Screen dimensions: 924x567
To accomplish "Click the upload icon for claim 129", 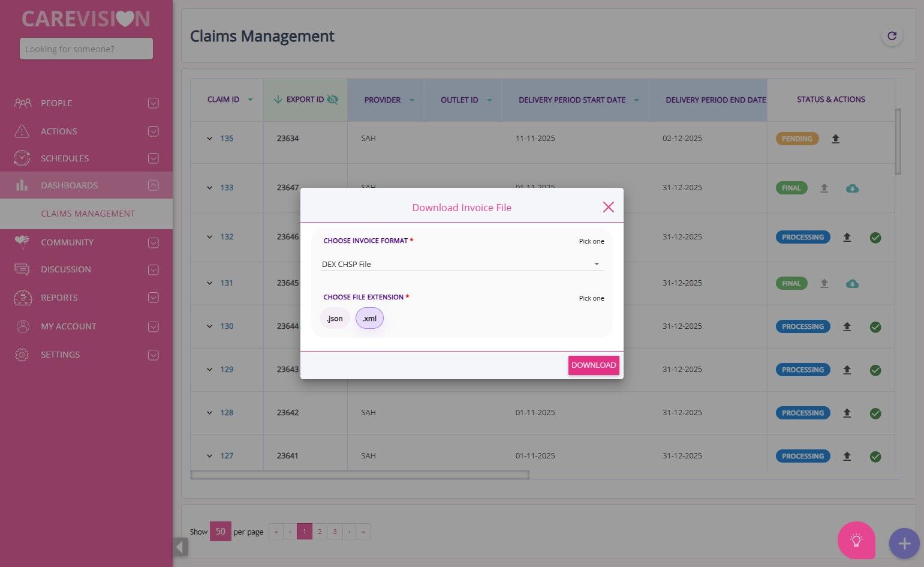I will pyautogui.click(x=847, y=370).
